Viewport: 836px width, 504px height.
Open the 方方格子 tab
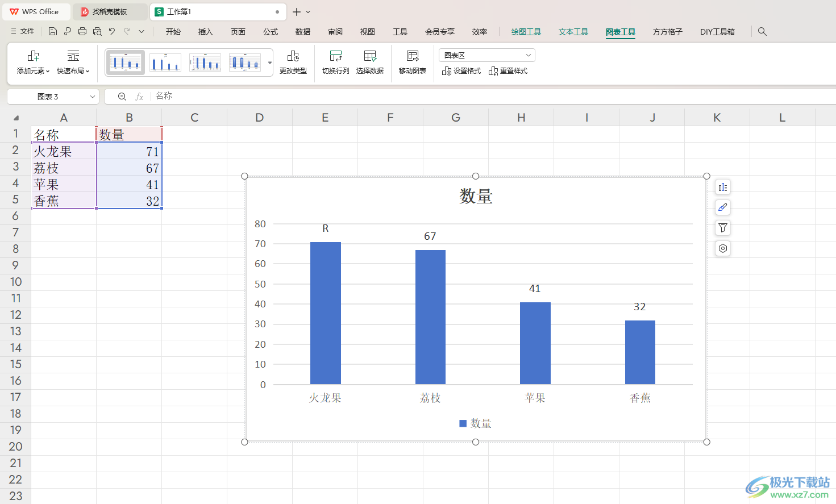(668, 32)
